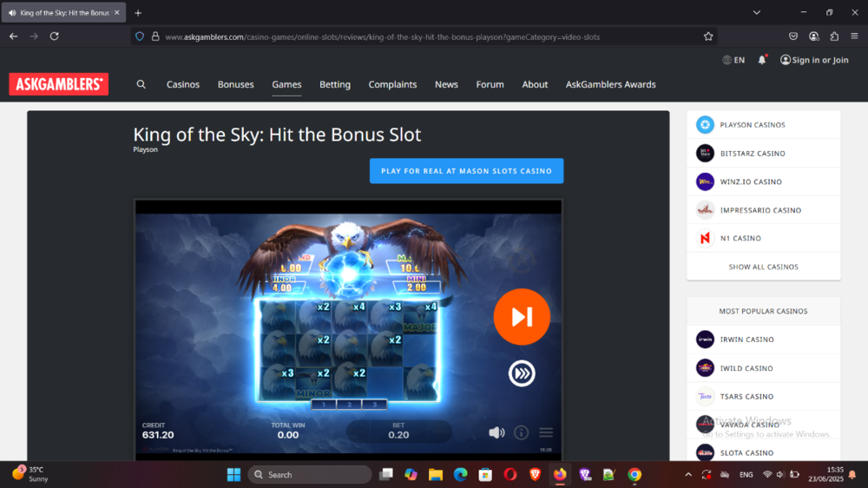
Task: Click the bet amount field showing 0.20
Action: (x=398, y=432)
